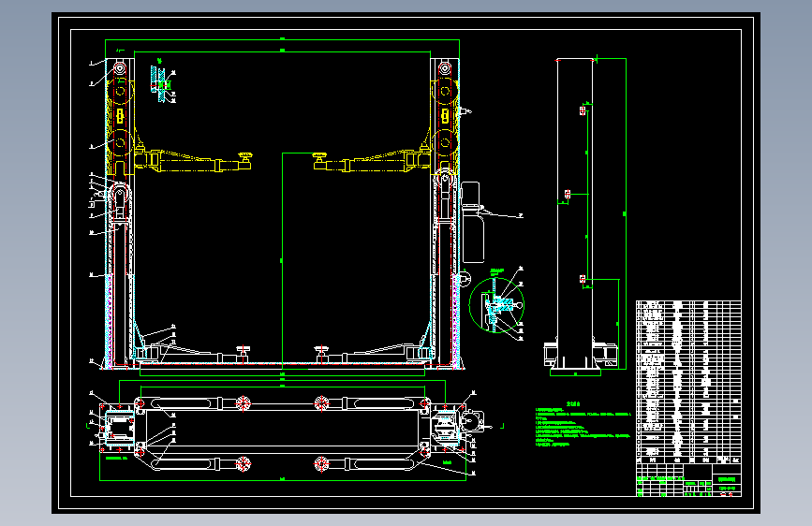The height and width of the screenshot is (526, 812).
Task: Click the bottom overall length dimension under the plan view
Action: [x=283, y=480]
